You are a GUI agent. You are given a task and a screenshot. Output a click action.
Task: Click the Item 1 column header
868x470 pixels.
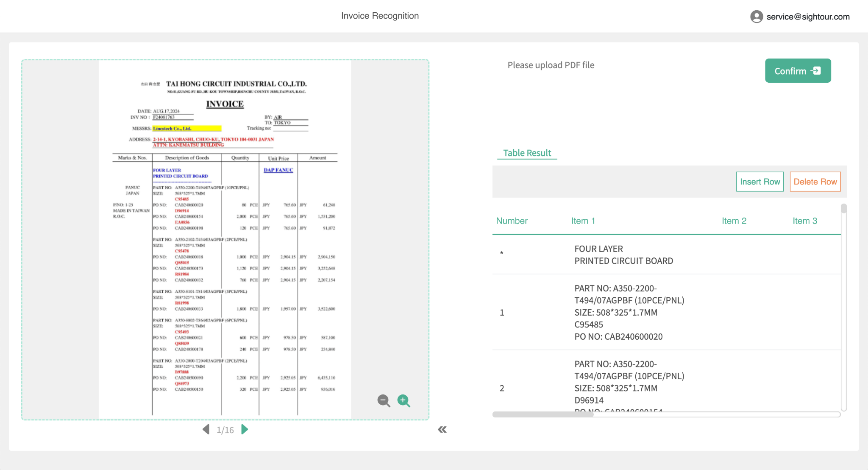pos(583,221)
